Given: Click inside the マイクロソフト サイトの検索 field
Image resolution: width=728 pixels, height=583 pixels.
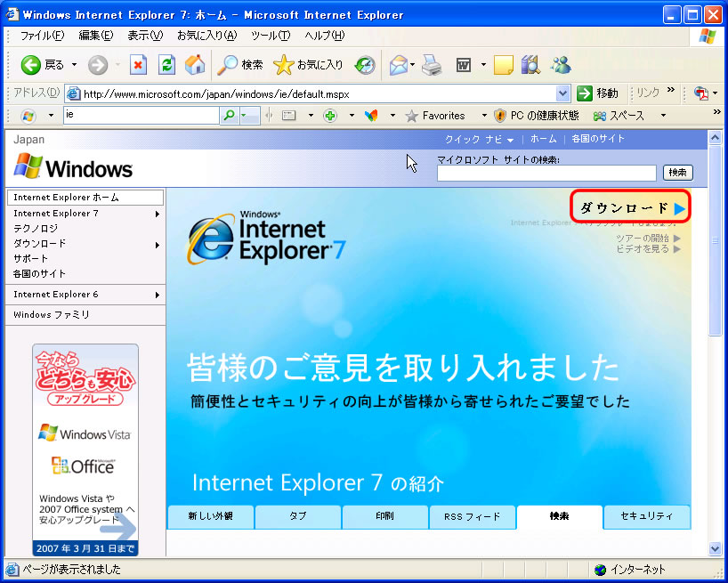Looking at the screenshot, I should (546, 174).
